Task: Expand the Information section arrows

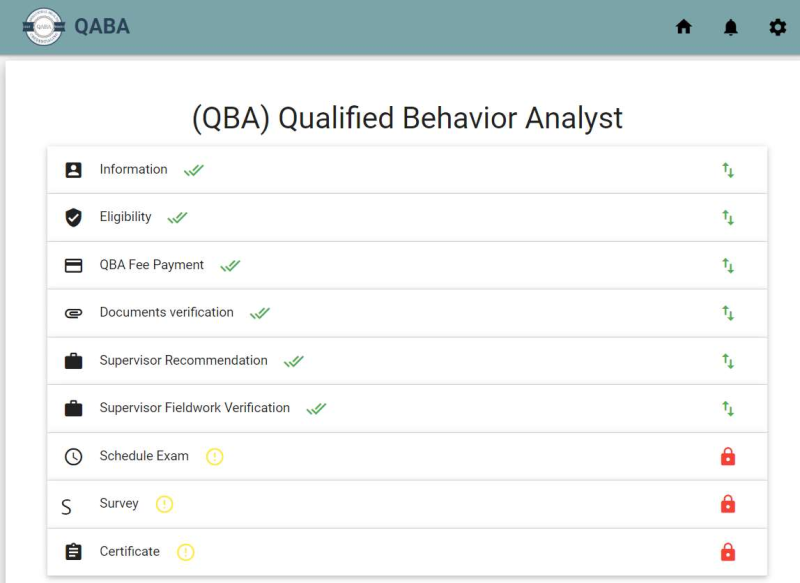Action: pyautogui.click(x=728, y=170)
